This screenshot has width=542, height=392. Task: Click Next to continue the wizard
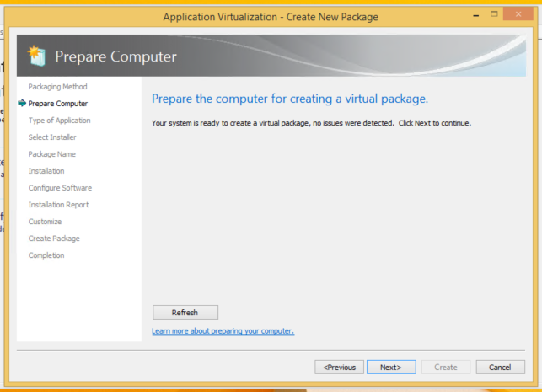pos(389,367)
